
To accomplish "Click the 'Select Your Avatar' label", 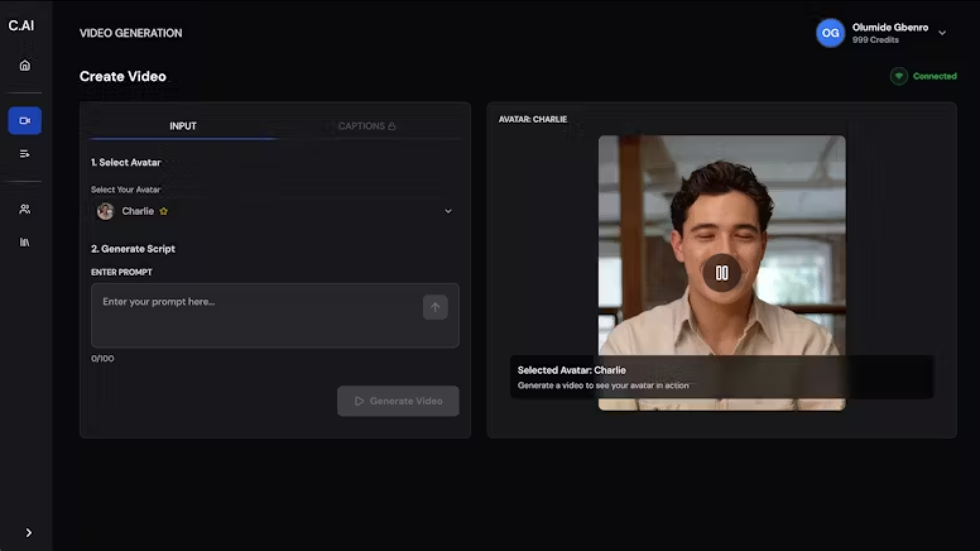I will coord(126,190).
